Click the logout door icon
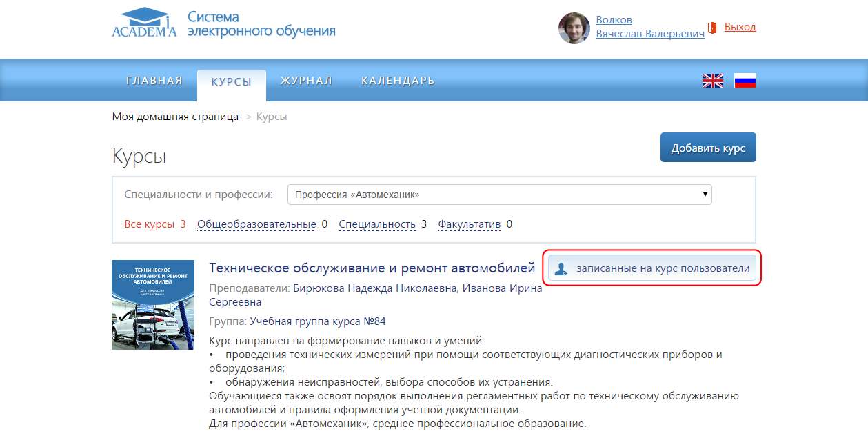 click(713, 28)
